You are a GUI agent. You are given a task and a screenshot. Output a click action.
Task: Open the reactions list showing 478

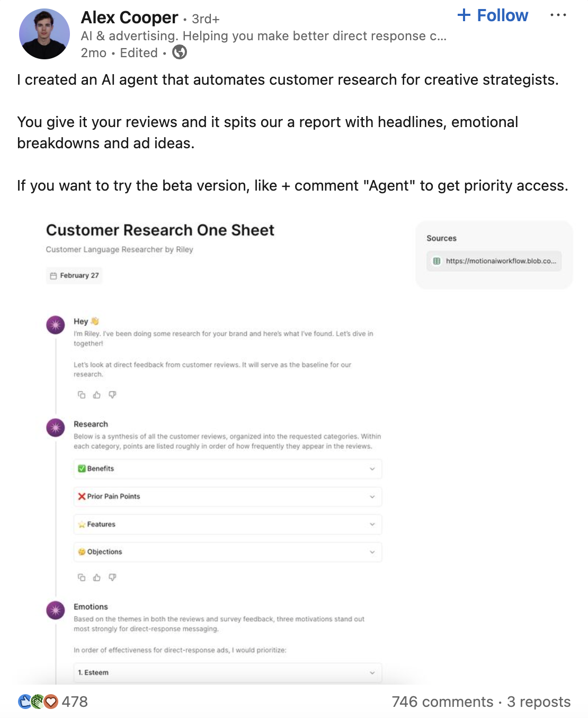(52, 702)
